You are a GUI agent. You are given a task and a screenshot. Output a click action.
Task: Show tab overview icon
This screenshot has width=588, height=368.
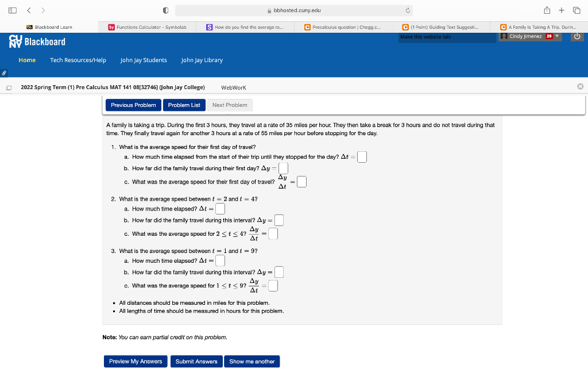point(577,10)
